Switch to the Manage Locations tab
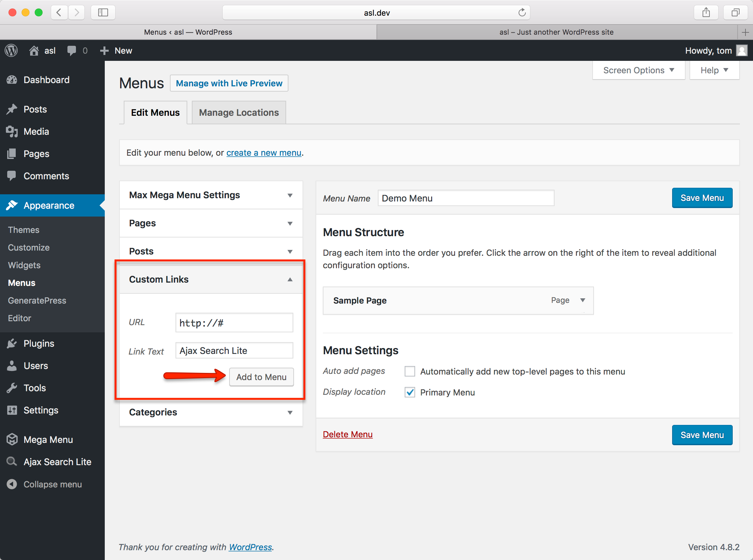The height and width of the screenshot is (560, 753). point(239,113)
